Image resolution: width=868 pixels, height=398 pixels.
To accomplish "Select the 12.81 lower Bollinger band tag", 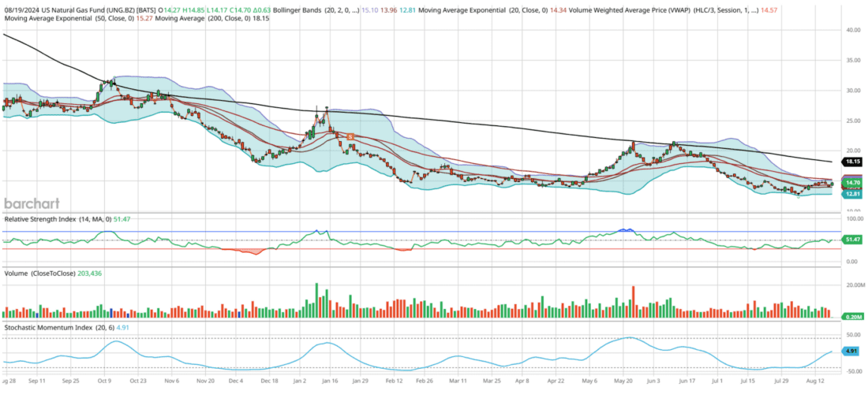I will point(851,194).
